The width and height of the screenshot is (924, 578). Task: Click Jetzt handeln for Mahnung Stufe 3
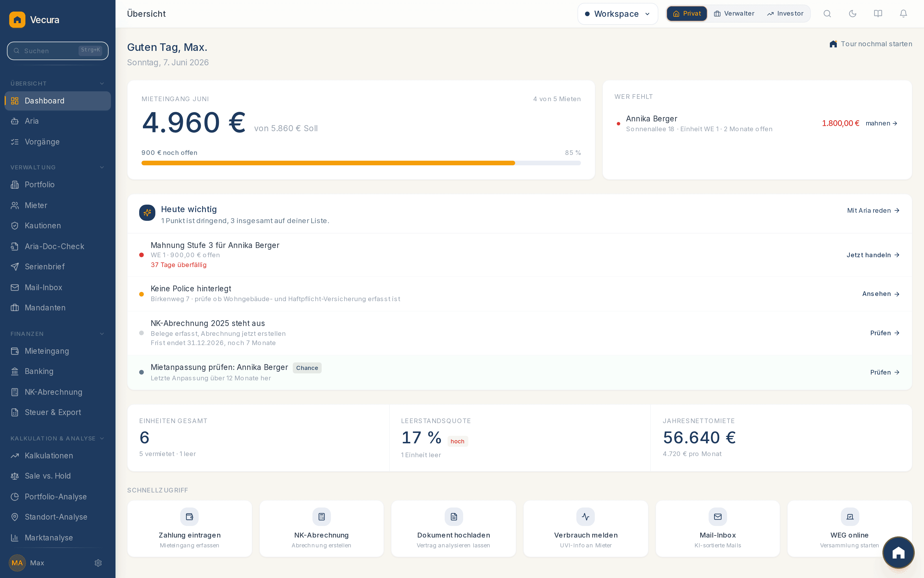[x=873, y=255]
